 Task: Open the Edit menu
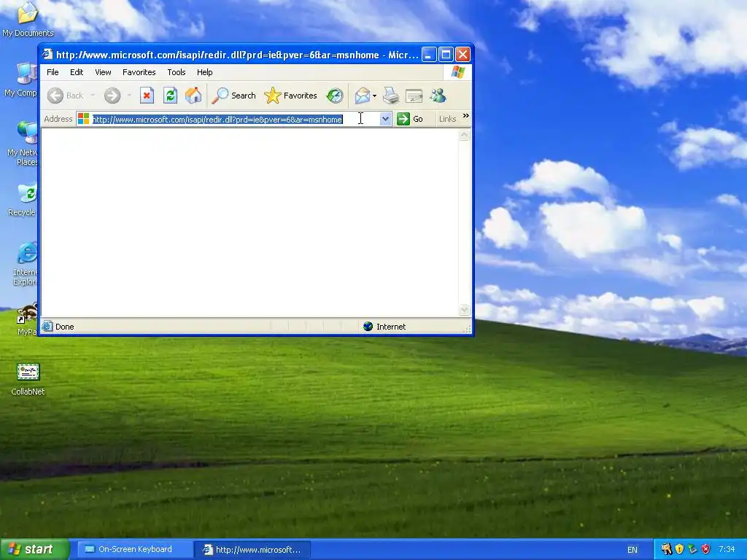[76, 72]
